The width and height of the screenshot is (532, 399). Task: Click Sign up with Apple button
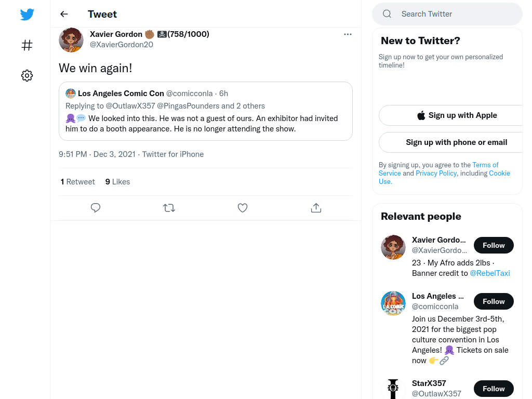click(455, 115)
